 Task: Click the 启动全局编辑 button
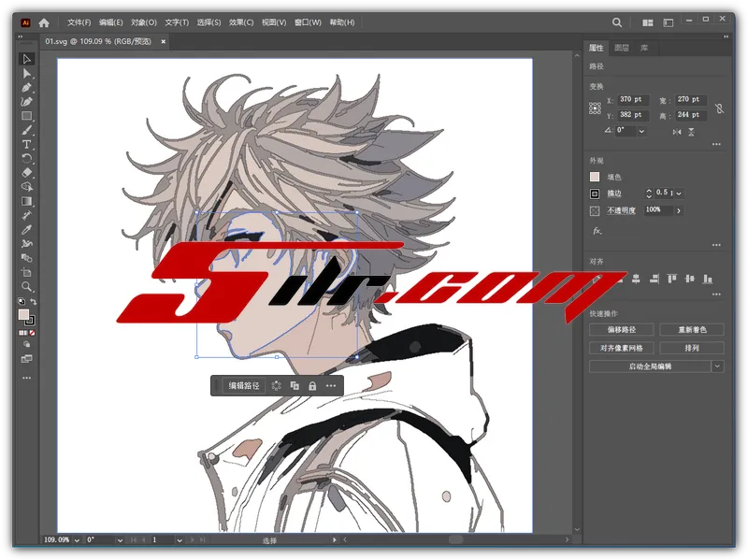(x=650, y=366)
